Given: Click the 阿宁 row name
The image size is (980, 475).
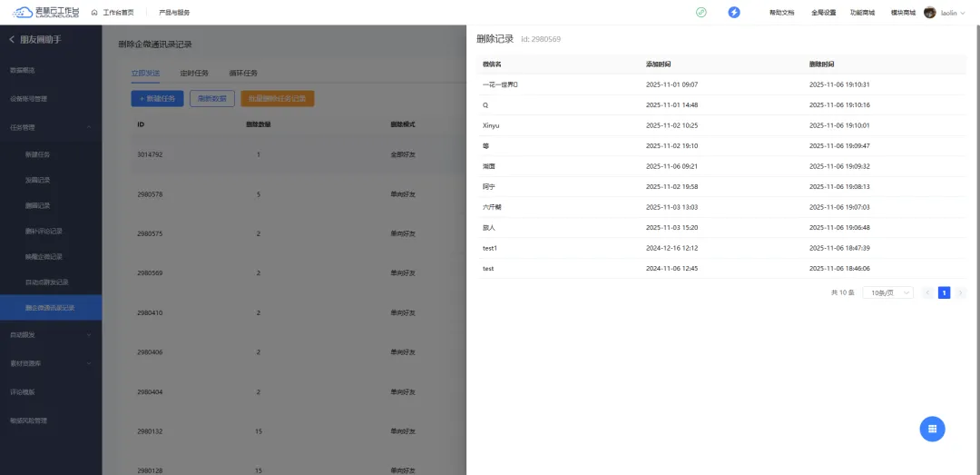Looking at the screenshot, I should pyautogui.click(x=489, y=186).
